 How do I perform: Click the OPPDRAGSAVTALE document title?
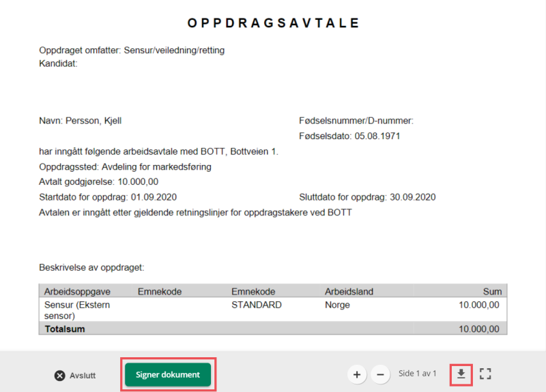[x=274, y=23]
